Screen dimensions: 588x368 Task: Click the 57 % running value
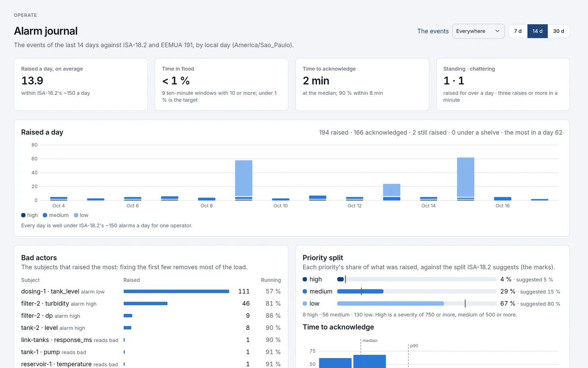pos(273,291)
